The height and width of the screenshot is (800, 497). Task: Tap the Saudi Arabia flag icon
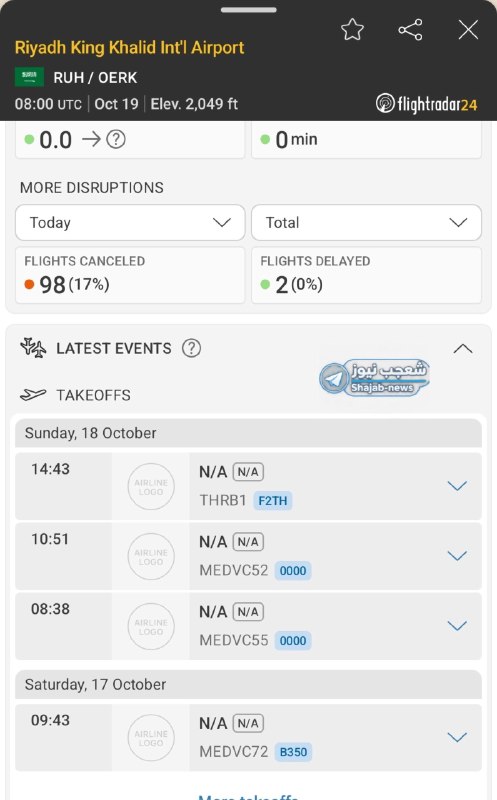[x=29, y=77]
